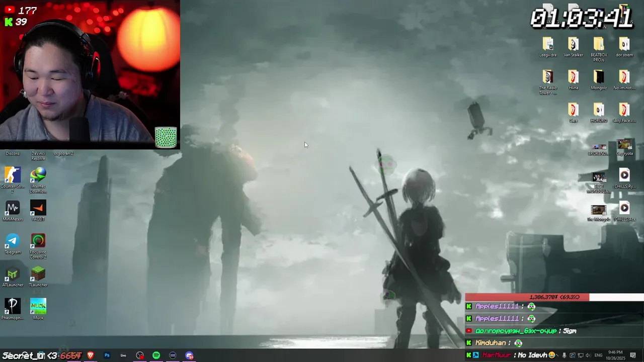Click the microphone tray icon
The height and width of the screenshot is (362, 644).
pos(564,355)
